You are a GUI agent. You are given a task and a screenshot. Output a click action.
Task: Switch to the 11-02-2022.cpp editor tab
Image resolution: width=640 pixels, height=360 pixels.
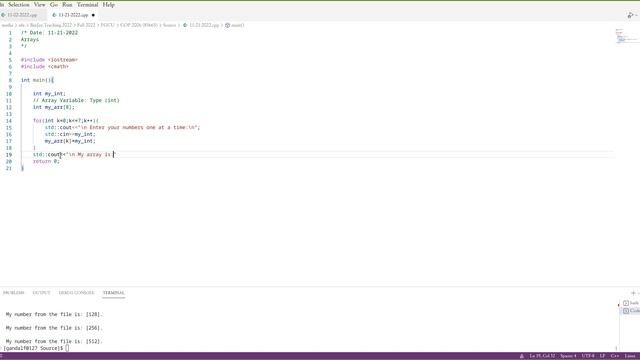pyautogui.click(x=22, y=15)
